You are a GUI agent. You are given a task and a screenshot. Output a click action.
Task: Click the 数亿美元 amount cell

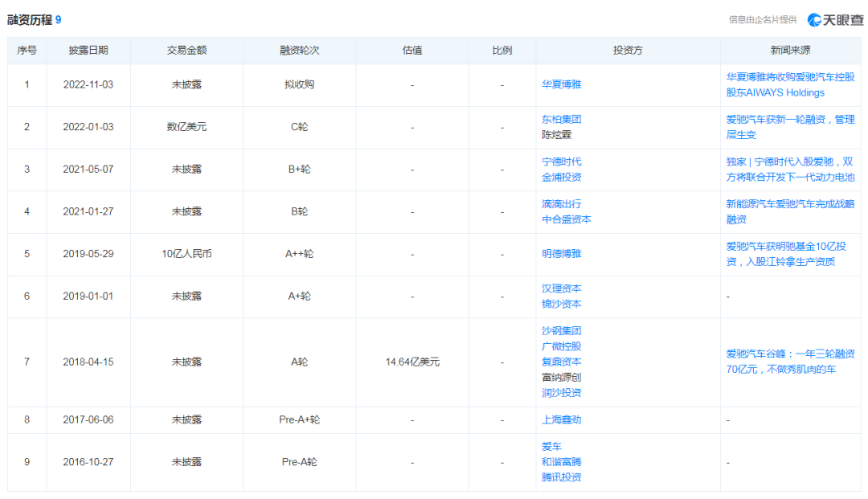186,127
